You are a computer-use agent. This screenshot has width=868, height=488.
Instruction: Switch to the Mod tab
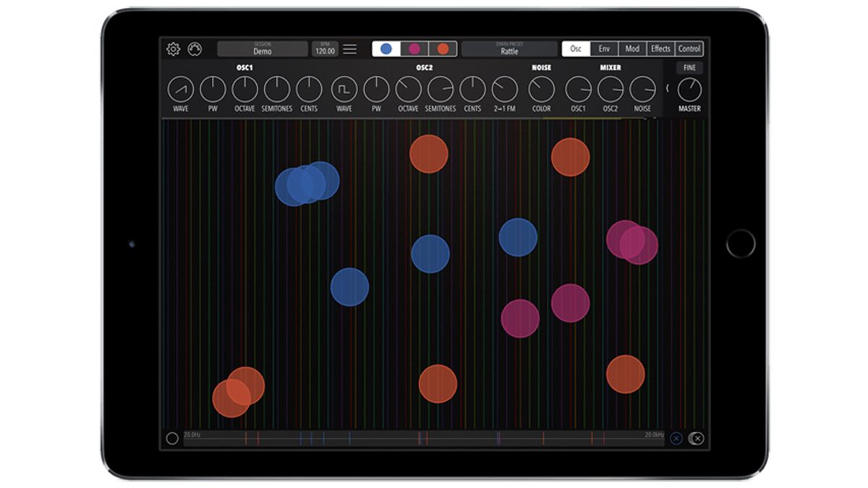coord(634,48)
